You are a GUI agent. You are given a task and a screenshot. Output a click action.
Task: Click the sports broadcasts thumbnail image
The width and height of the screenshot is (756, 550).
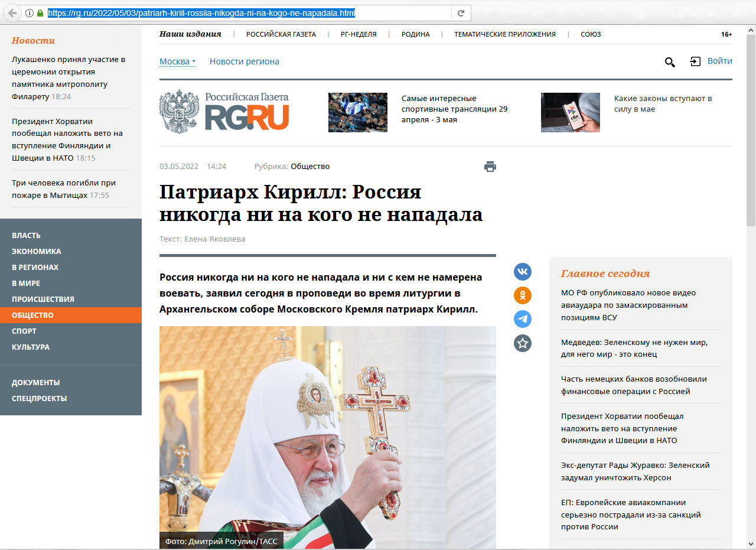pos(357,112)
